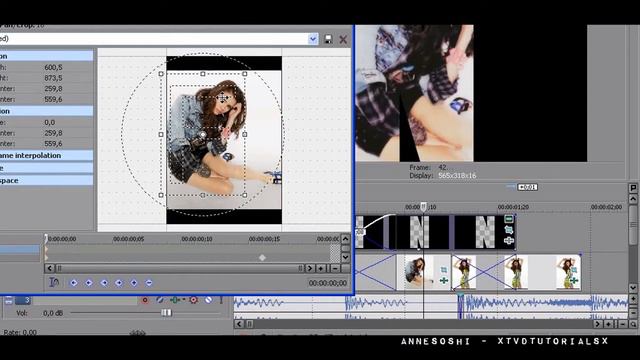Click the preset name field in Pan/Crop

point(153,39)
